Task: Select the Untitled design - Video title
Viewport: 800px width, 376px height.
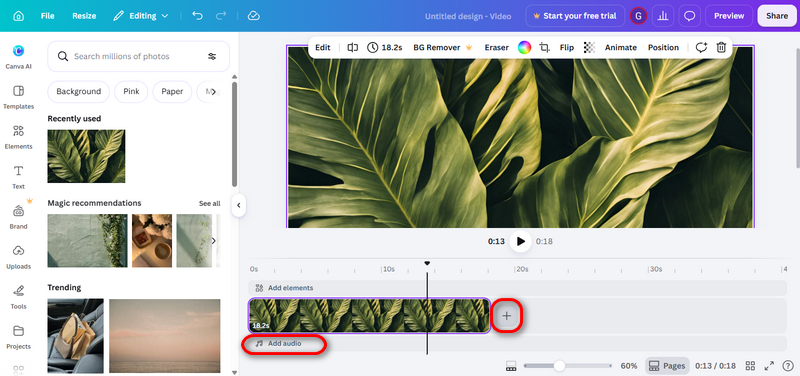Action: coord(468,16)
